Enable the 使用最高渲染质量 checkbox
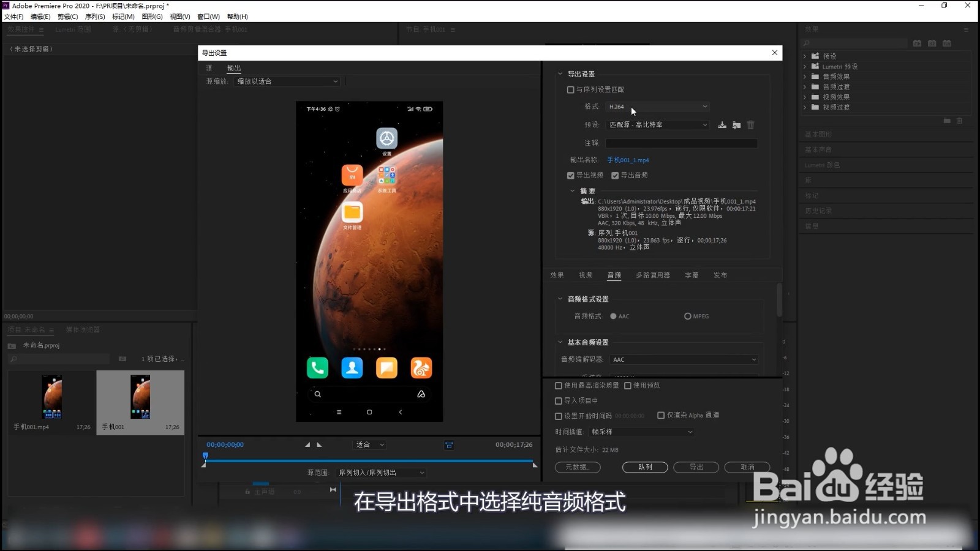 [x=558, y=385]
